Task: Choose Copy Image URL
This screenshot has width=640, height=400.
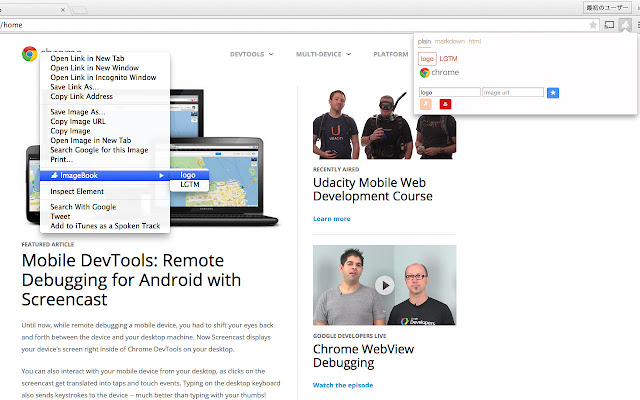Action: [105, 121]
